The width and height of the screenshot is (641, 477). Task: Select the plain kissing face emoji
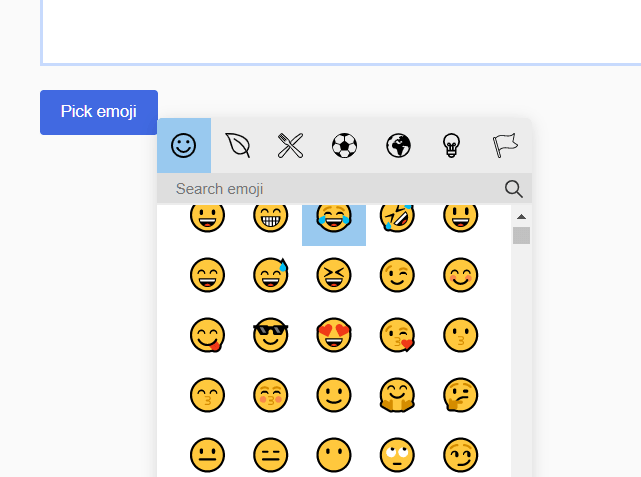461,335
